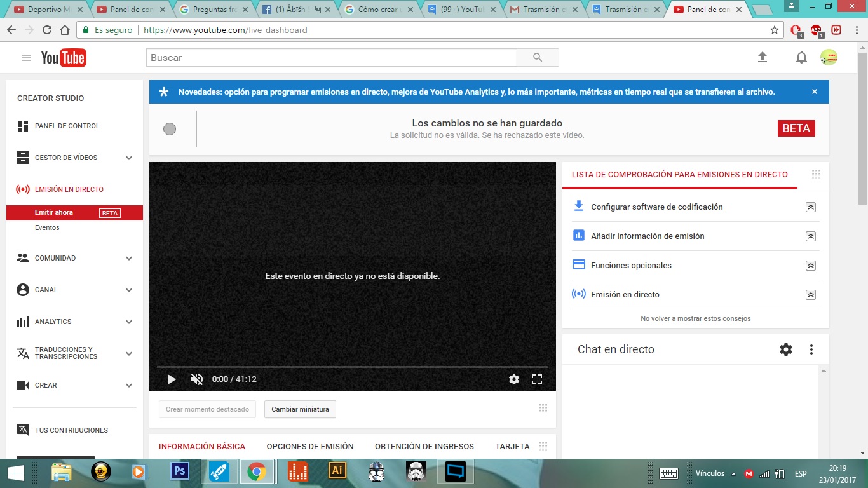Show hidden system tray icons
The height and width of the screenshot is (488, 868).
click(733, 473)
